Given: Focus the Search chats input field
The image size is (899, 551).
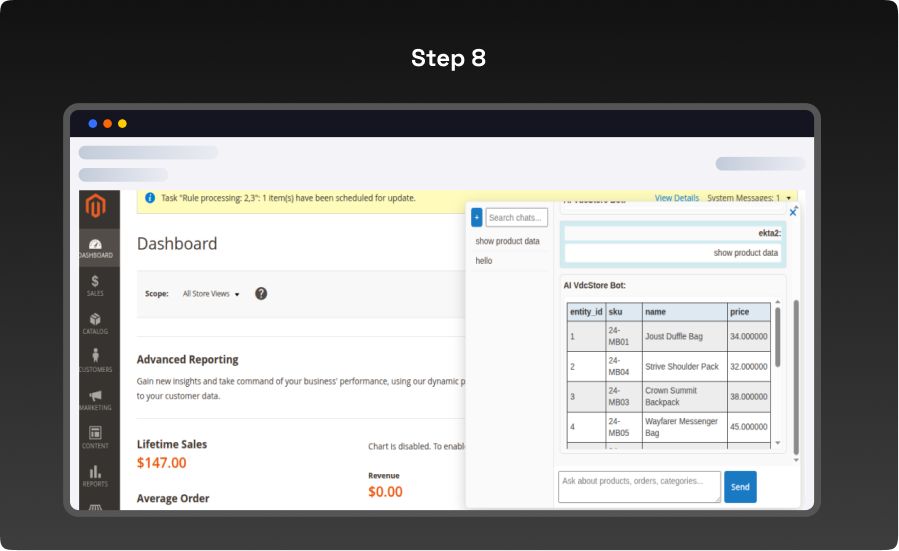Looking at the screenshot, I should click(516, 217).
